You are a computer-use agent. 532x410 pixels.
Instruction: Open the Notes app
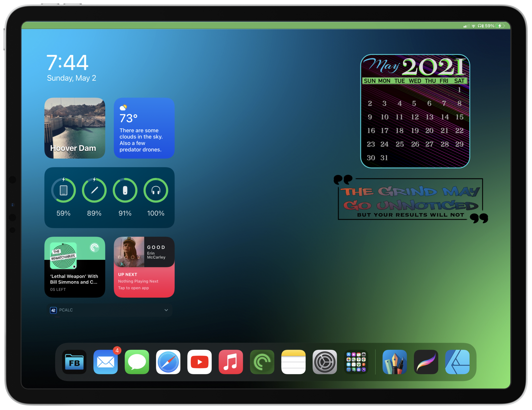point(293,362)
